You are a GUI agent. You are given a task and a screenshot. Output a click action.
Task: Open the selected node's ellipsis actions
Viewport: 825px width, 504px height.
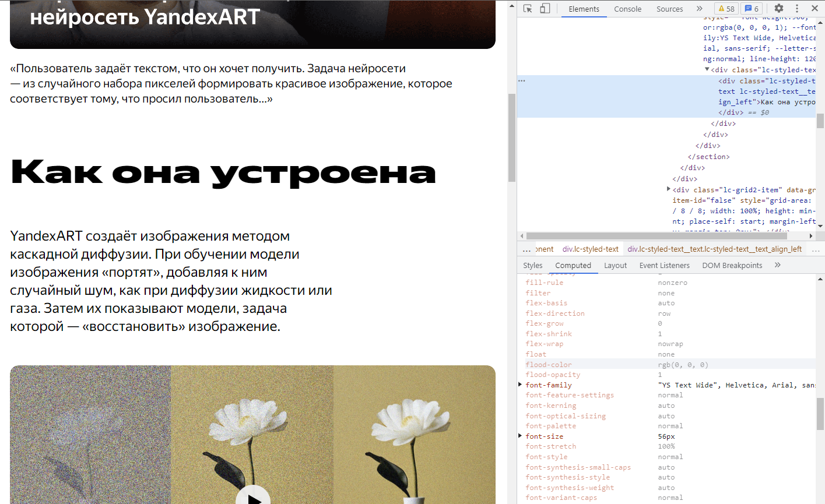(x=522, y=81)
